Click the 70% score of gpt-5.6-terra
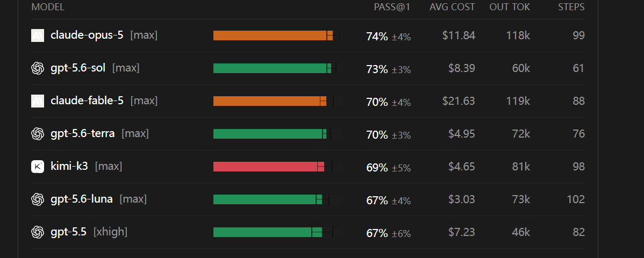The height and width of the screenshot is (258, 644). (377, 135)
